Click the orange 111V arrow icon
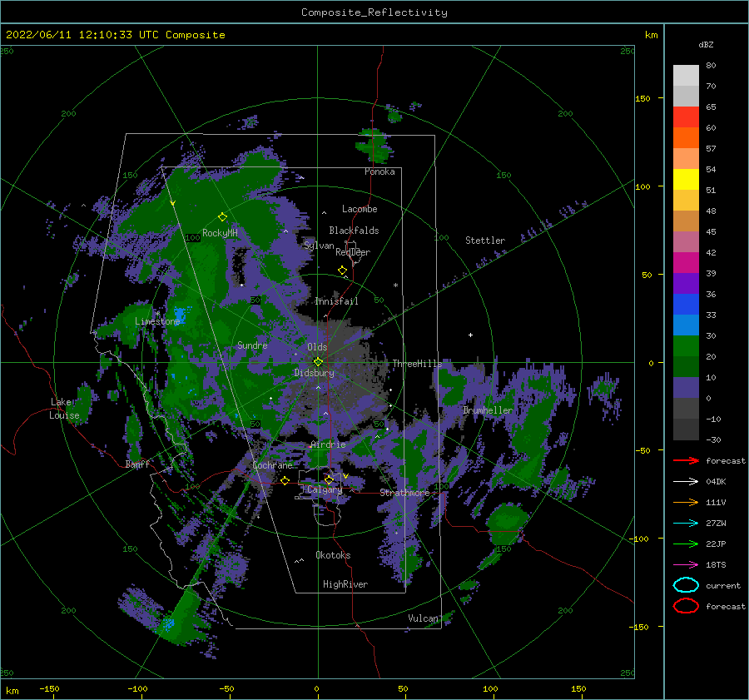Image resolution: width=749 pixels, height=700 pixels. (686, 502)
